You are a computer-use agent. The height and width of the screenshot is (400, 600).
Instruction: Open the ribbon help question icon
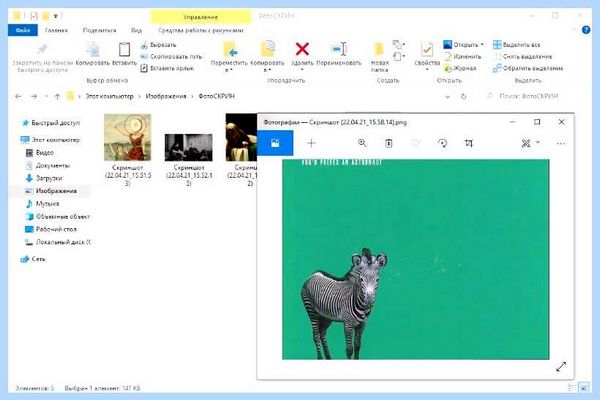[586, 30]
